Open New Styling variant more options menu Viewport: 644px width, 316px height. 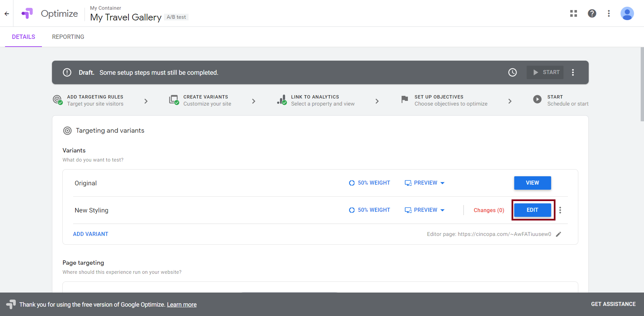point(560,210)
